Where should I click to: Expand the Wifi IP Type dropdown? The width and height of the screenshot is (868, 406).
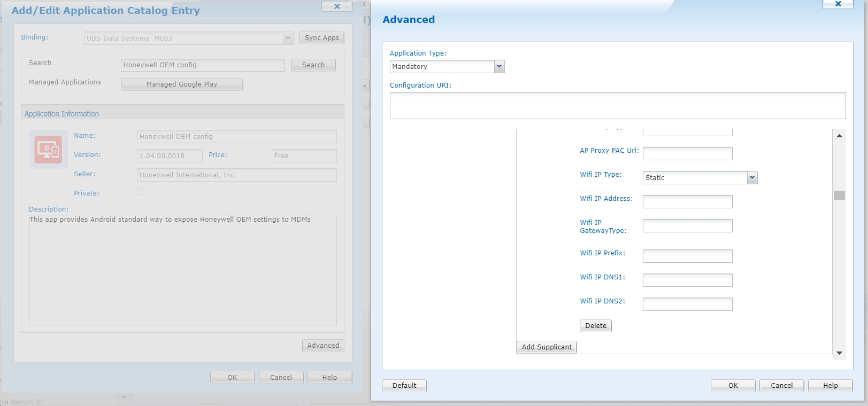coord(752,177)
